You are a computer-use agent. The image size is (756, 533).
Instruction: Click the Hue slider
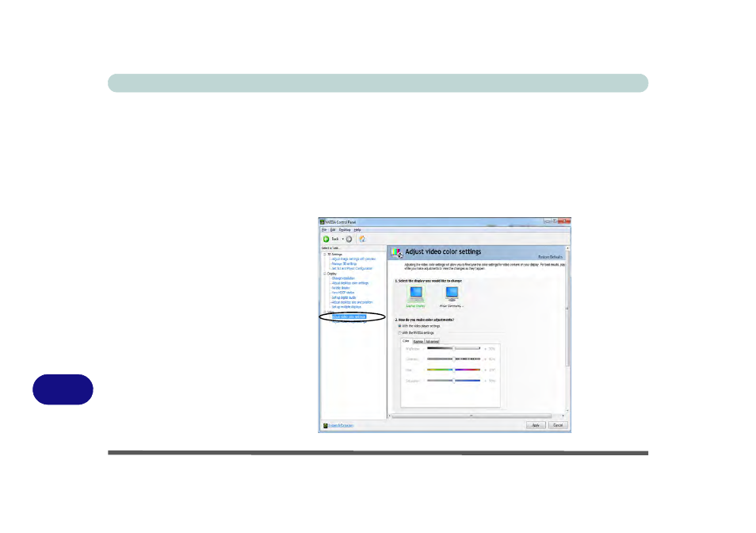(454, 370)
